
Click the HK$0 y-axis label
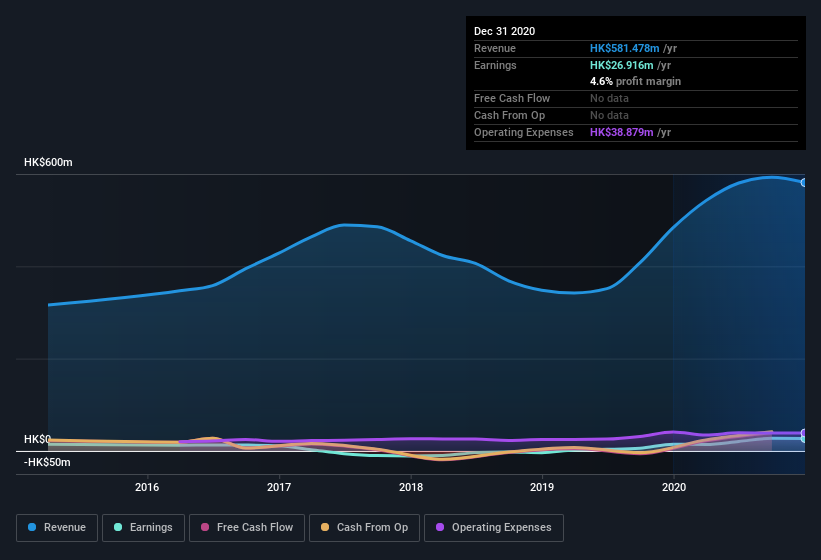click(x=38, y=439)
